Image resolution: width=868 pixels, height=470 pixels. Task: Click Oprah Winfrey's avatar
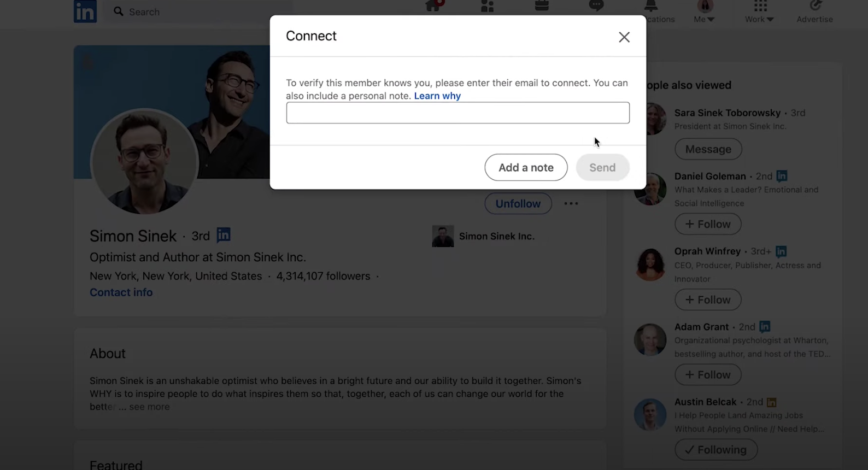click(650, 265)
